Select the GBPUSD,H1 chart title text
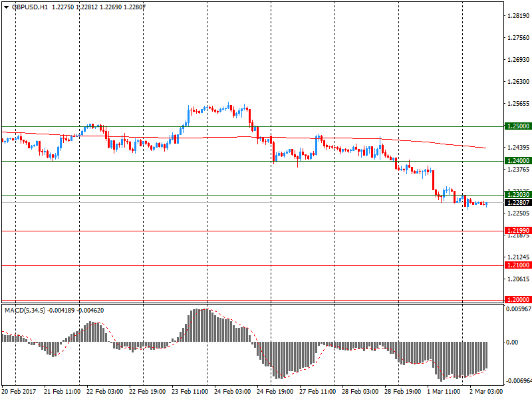This screenshot has width=532, height=399. 30,7
